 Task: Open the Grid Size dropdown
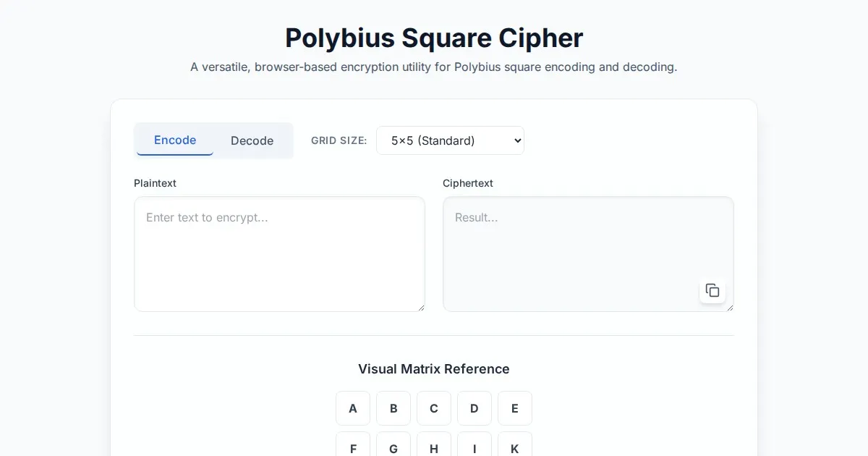click(450, 140)
